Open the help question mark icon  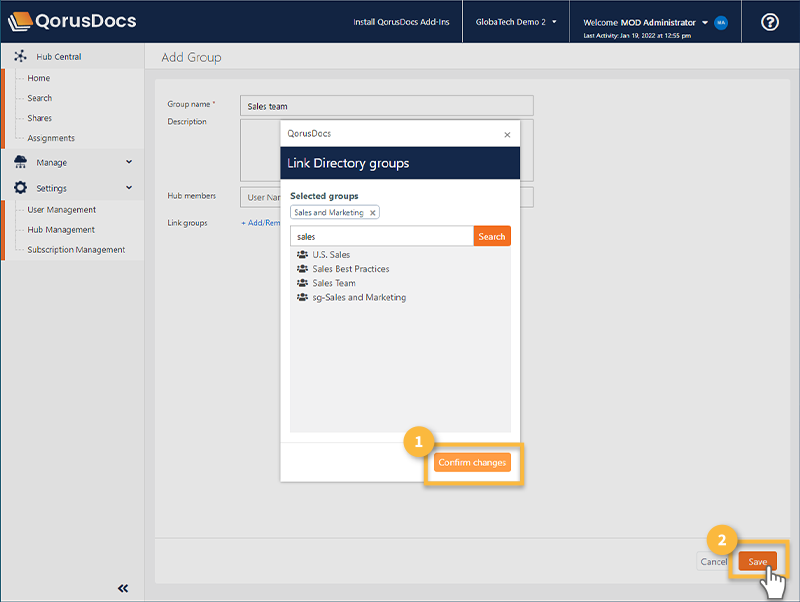click(769, 22)
